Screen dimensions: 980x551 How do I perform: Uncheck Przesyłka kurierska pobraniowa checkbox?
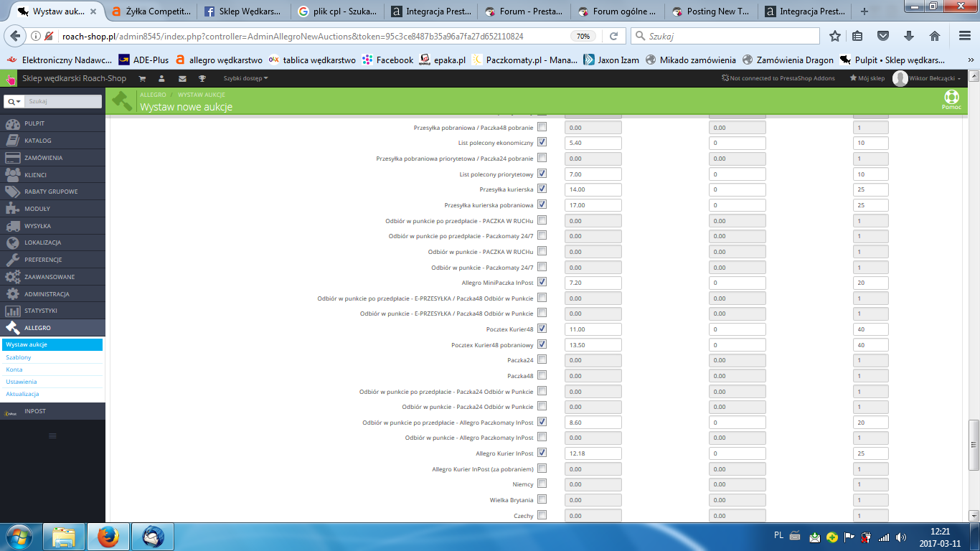[542, 204]
